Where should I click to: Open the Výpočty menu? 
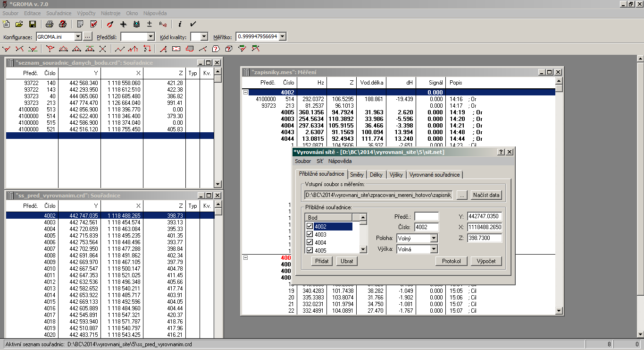pyautogui.click(x=86, y=13)
